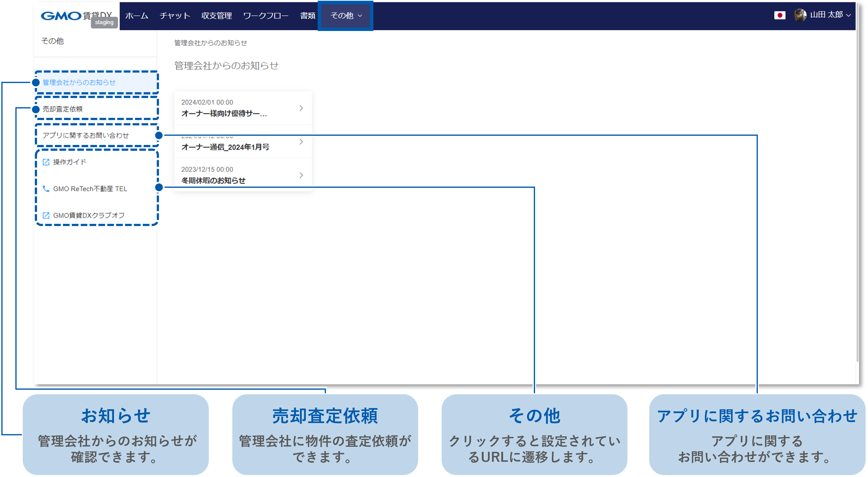Image resolution: width=868 pixels, height=477 pixels.
Task: Select ワークフロー from the top menu
Action: [266, 15]
